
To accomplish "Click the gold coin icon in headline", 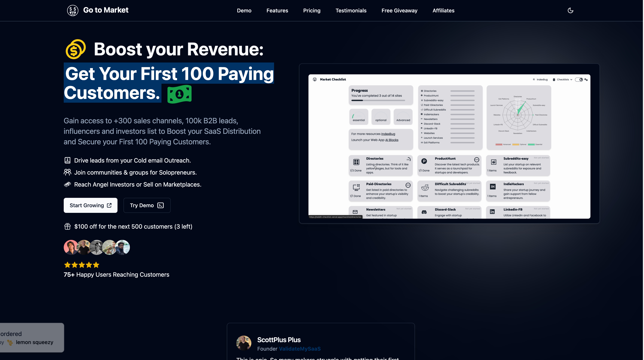I will click(76, 49).
